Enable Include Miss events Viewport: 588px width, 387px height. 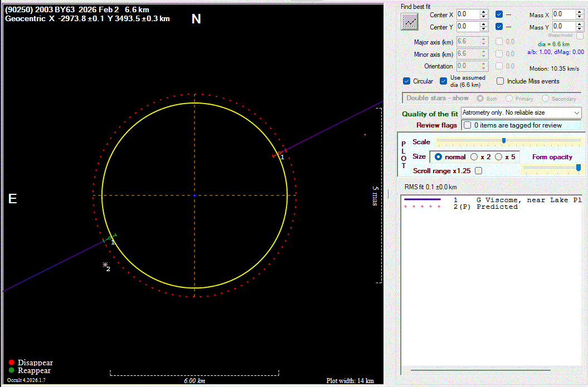(500, 81)
